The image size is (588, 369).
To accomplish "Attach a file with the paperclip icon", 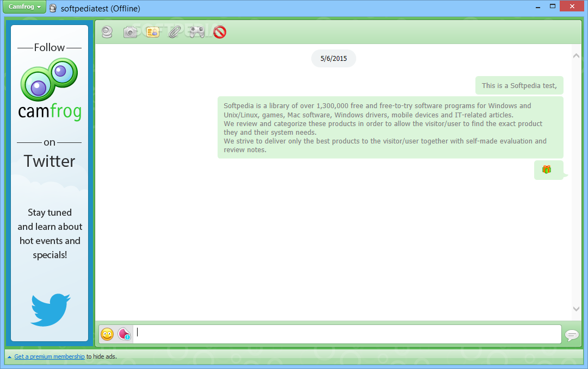I will [175, 32].
